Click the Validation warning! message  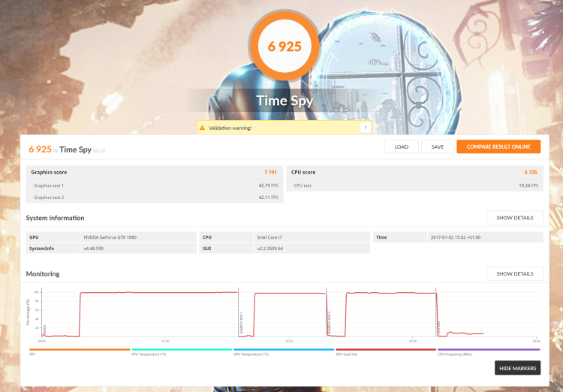click(230, 128)
